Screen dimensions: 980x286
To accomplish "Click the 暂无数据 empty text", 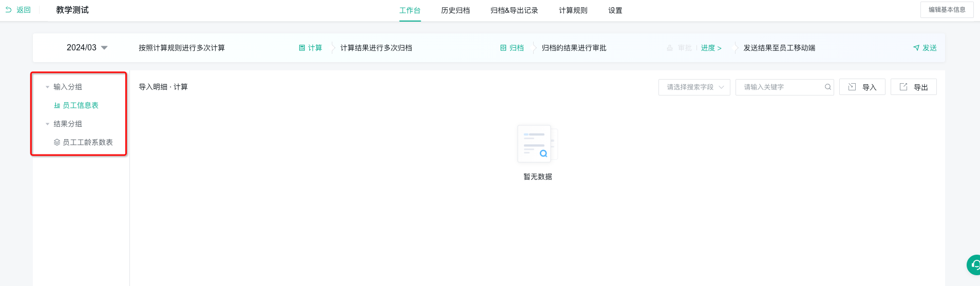I will tap(538, 176).
